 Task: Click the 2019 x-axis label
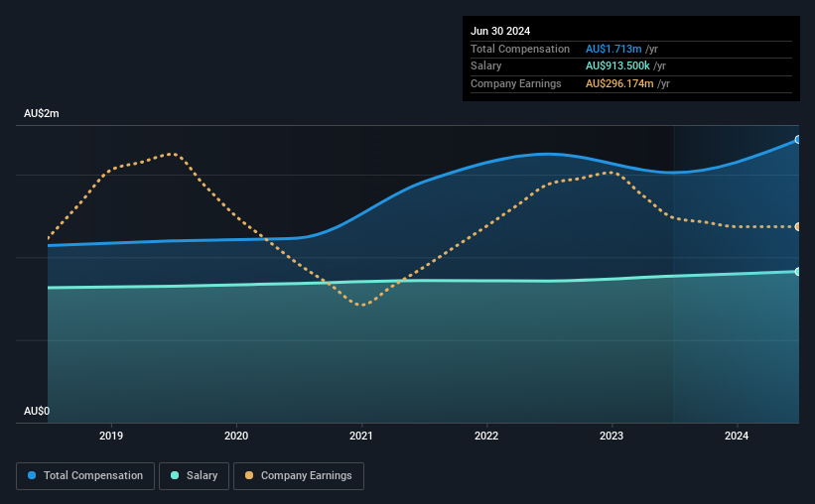point(111,436)
